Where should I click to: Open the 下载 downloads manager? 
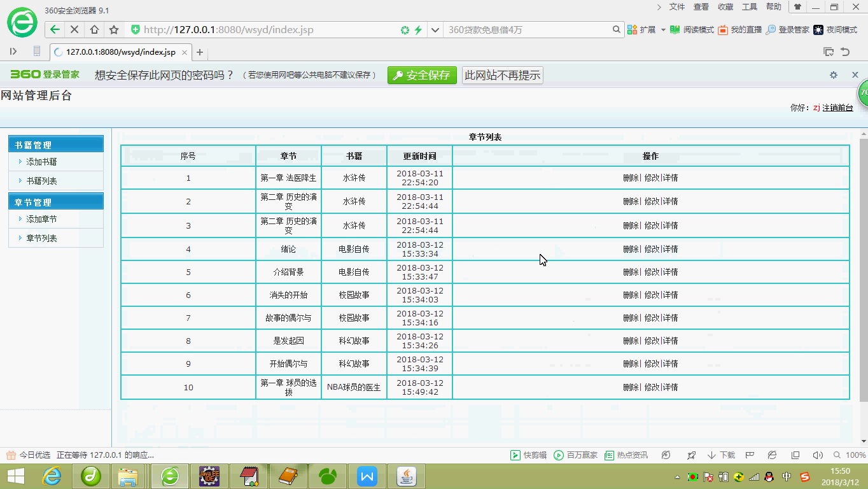(x=721, y=455)
